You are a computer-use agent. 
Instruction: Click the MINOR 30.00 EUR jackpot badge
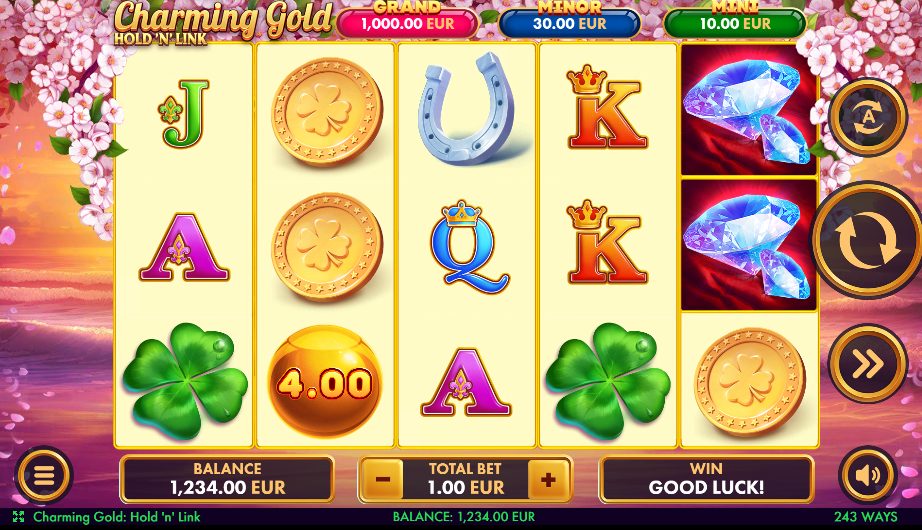tap(569, 20)
